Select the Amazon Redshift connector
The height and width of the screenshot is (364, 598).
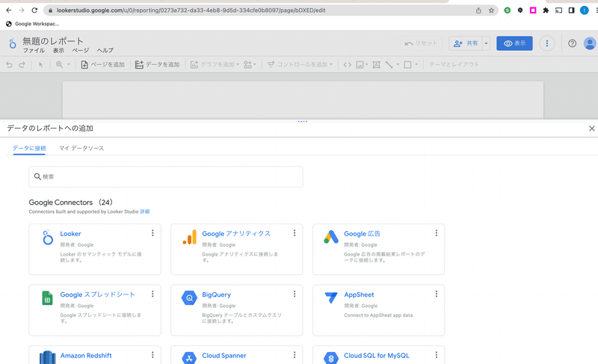[x=95, y=355]
